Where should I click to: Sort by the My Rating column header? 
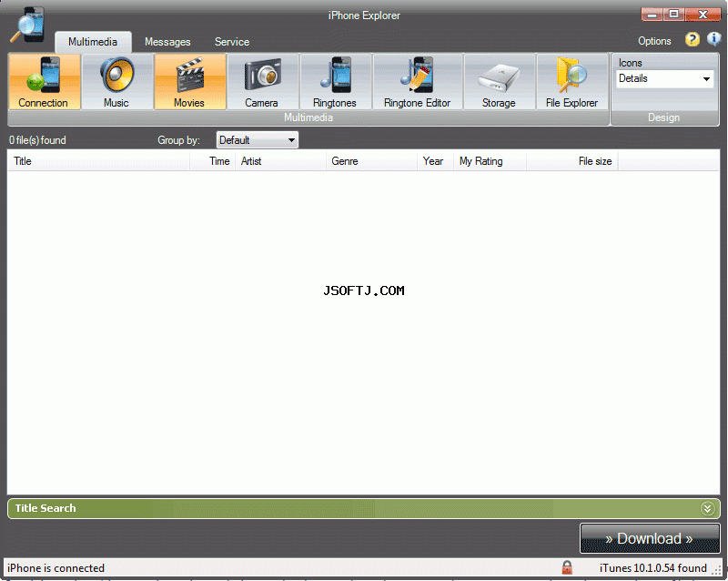pyautogui.click(x=490, y=161)
